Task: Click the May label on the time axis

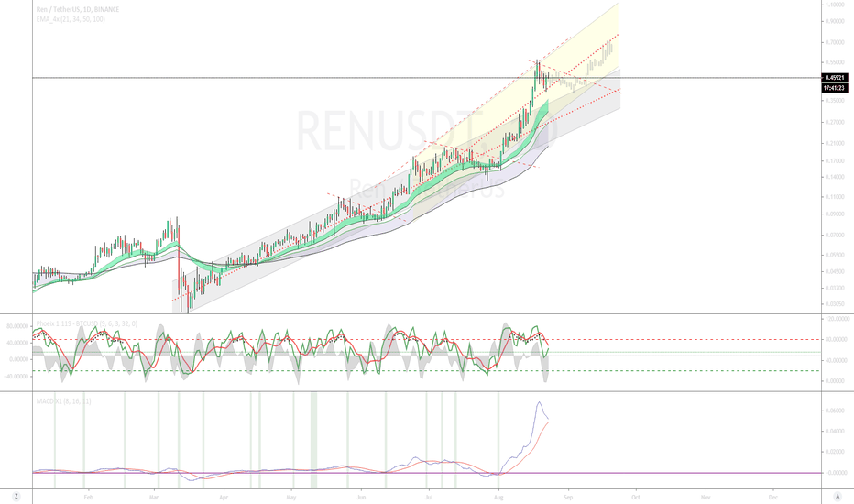Action: click(x=290, y=497)
